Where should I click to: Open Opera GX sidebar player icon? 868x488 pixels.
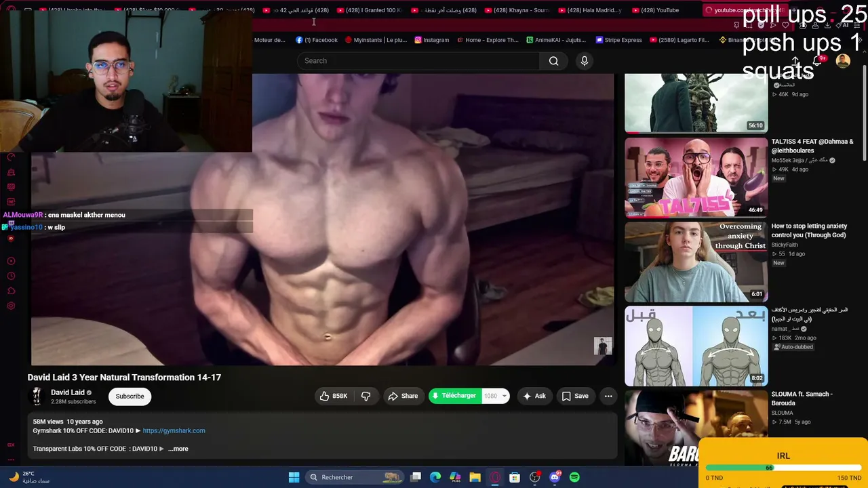(11, 261)
